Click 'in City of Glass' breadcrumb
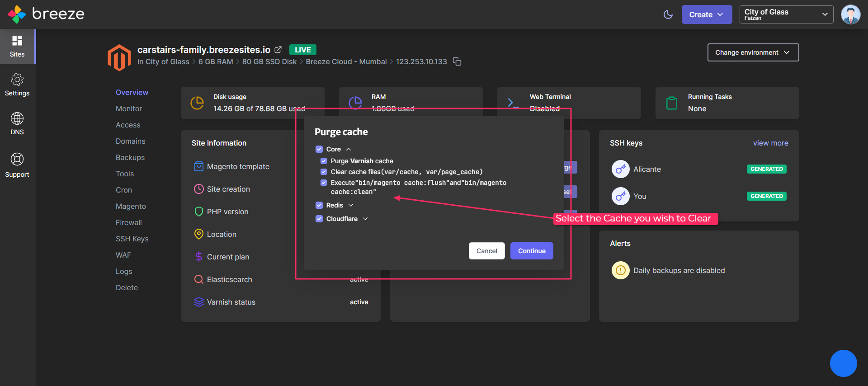 coord(163,61)
